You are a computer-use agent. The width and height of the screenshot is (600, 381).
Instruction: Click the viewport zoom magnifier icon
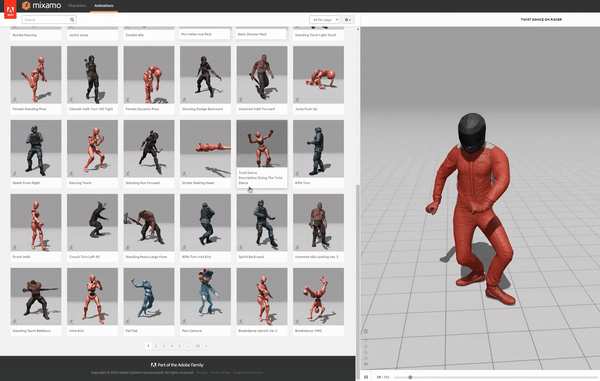(366, 352)
